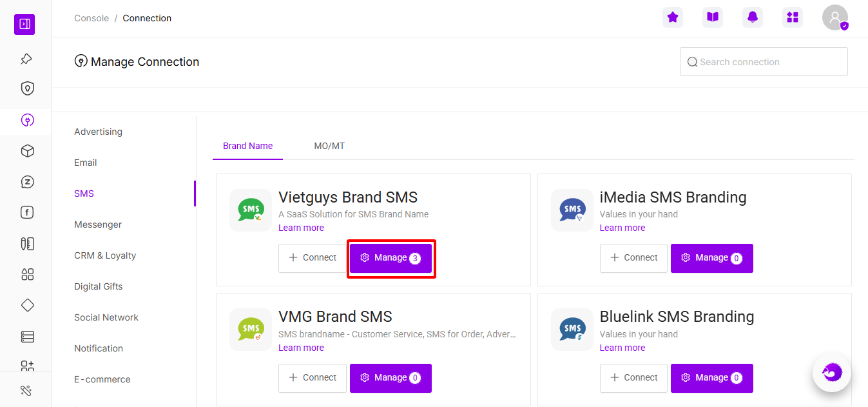Click the iMedia SMS Branding logo icon
The image size is (868, 407).
pyautogui.click(x=572, y=210)
